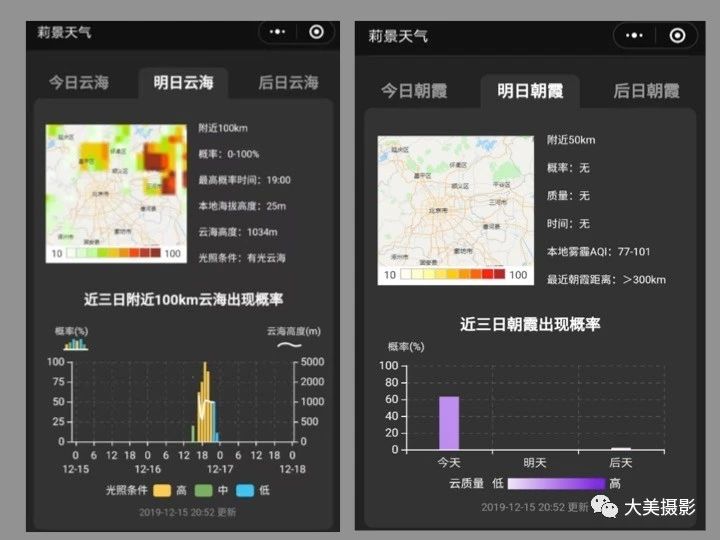
Task: Open the more options dots in 云海 panel
Action: 282,32
